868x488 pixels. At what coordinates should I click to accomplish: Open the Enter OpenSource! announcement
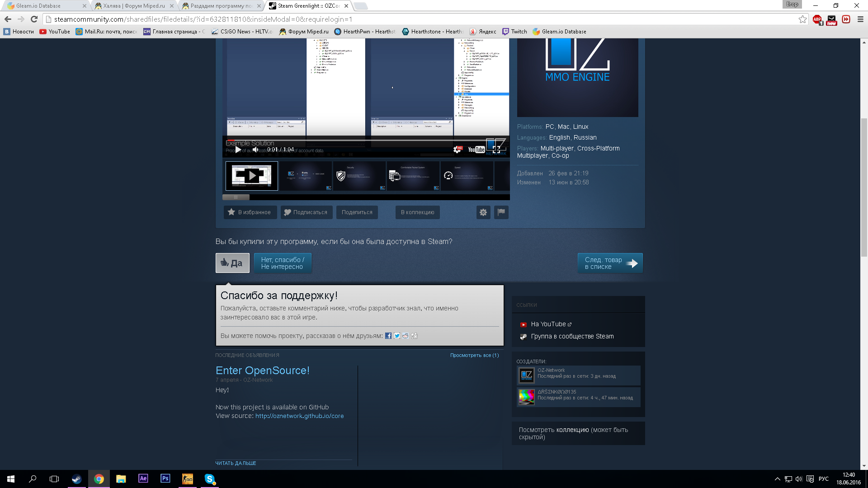point(263,371)
